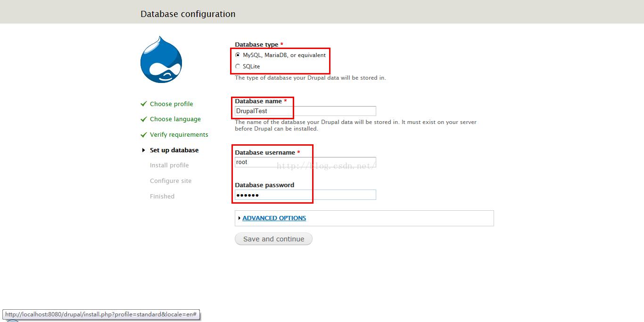
Task: Expand the Advanced Options disclosure triangle
Action: tap(239, 218)
